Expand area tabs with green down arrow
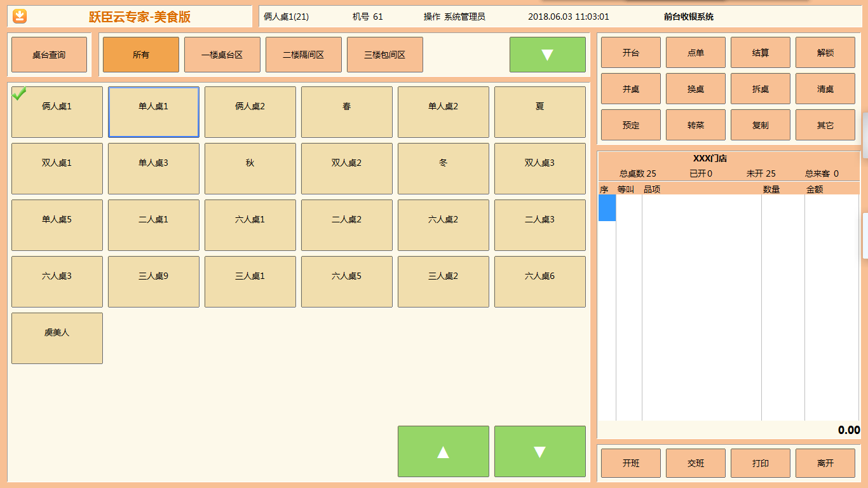The width and height of the screenshot is (868, 488). click(547, 55)
